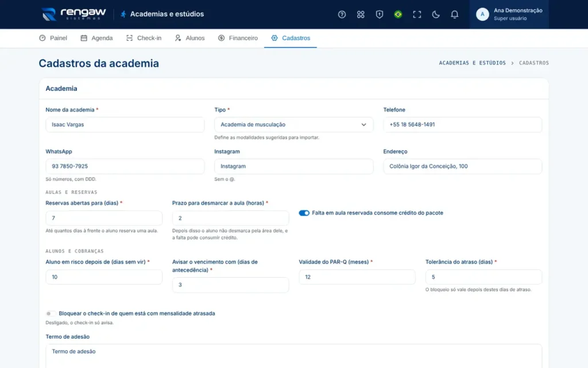This screenshot has width=588, height=368.
Task: Click Reservas abertas para (dias) field
Action: (104, 218)
